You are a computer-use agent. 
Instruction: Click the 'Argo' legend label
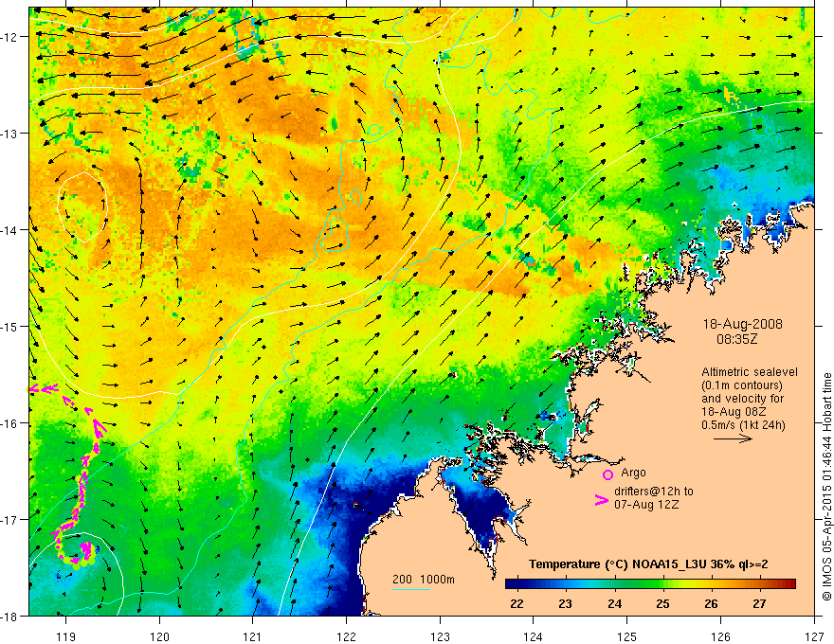tap(633, 473)
